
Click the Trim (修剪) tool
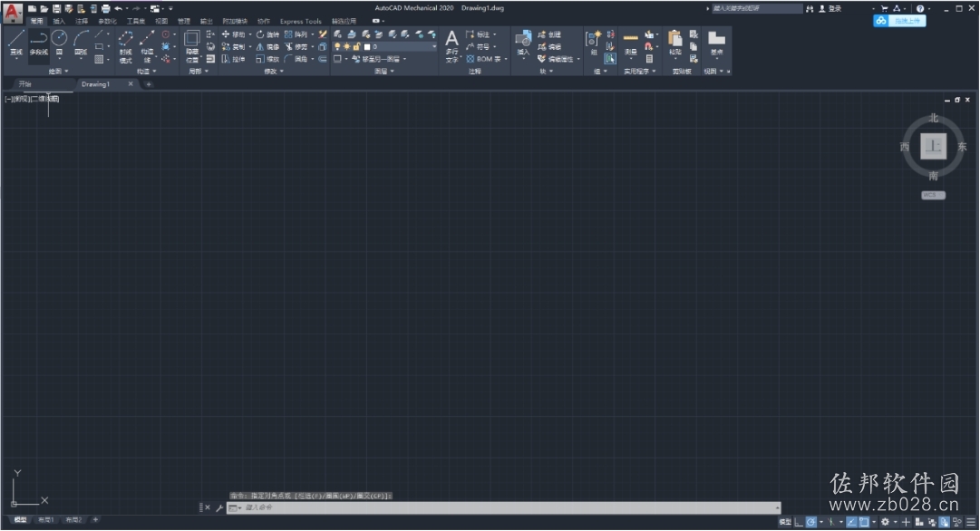pyautogui.click(x=296, y=47)
